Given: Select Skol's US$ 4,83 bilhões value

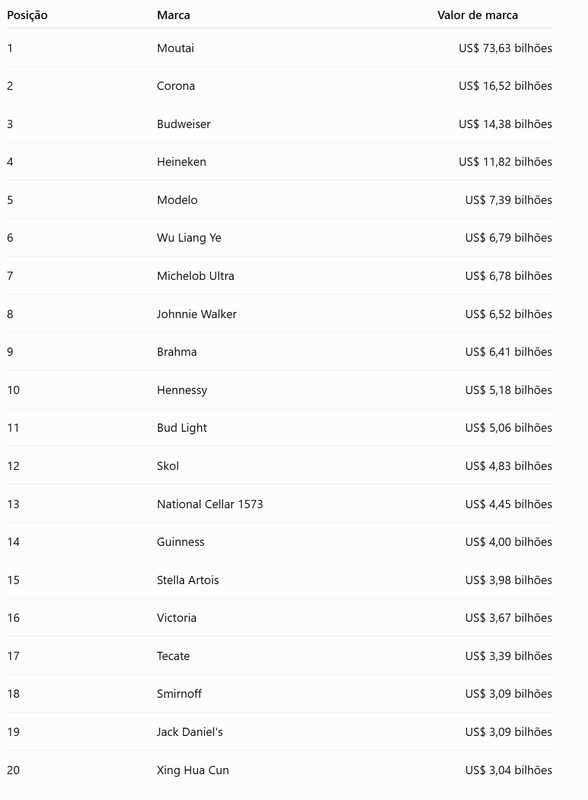Looking at the screenshot, I should (508, 466).
